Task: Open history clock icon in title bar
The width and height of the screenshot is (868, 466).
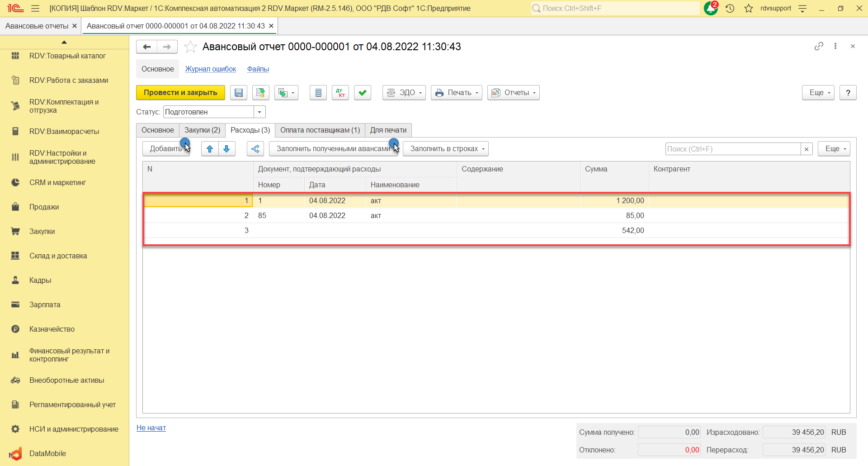Action: [x=730, y=8]
